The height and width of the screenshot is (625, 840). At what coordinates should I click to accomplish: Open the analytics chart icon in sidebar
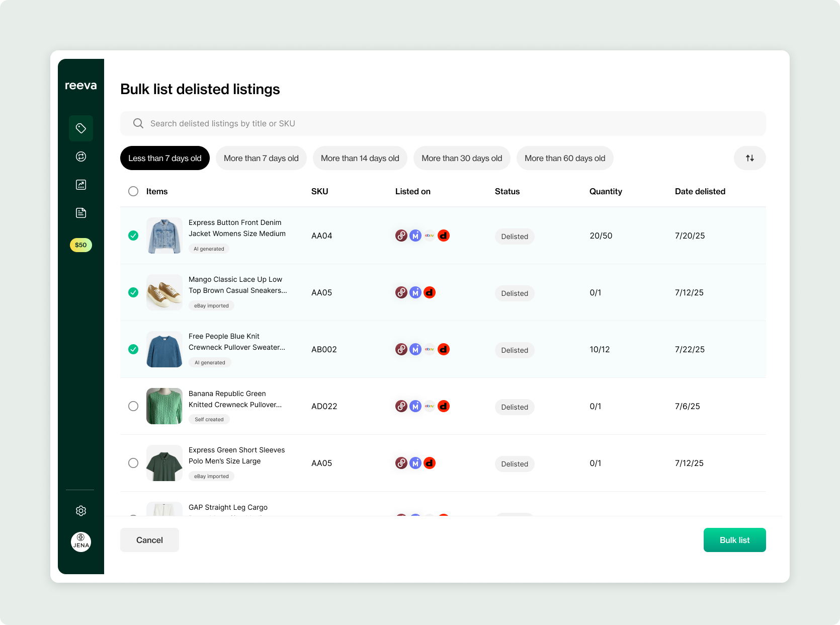pos(81,185)
